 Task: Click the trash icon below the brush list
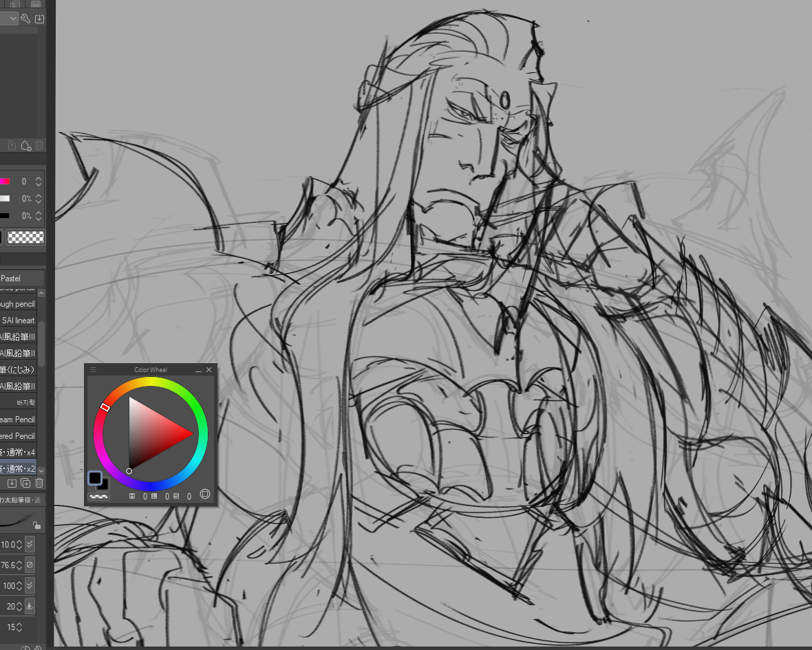(x=39, y=483)
